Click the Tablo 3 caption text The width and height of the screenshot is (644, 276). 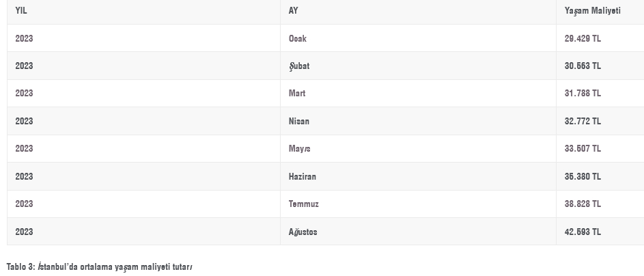point(100,266)
